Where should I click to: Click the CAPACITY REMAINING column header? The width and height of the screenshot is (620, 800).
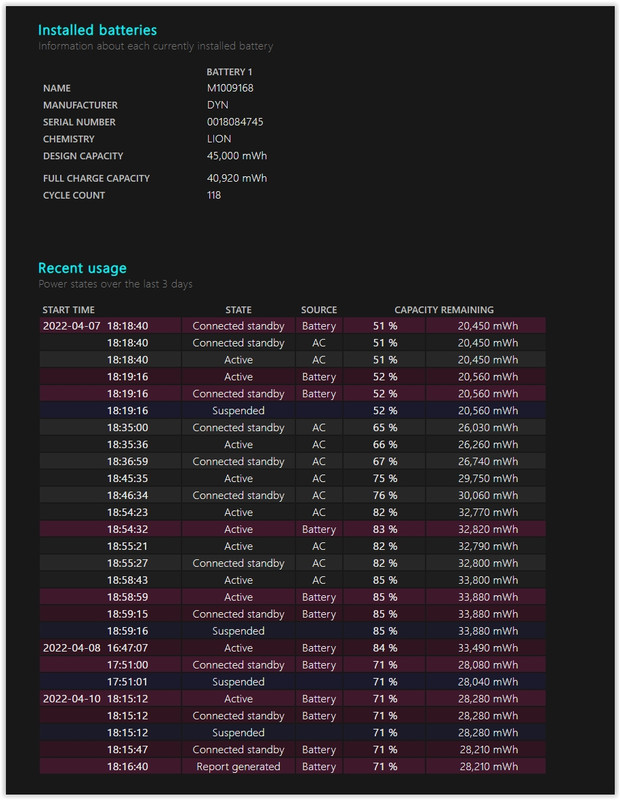[444, 310]
